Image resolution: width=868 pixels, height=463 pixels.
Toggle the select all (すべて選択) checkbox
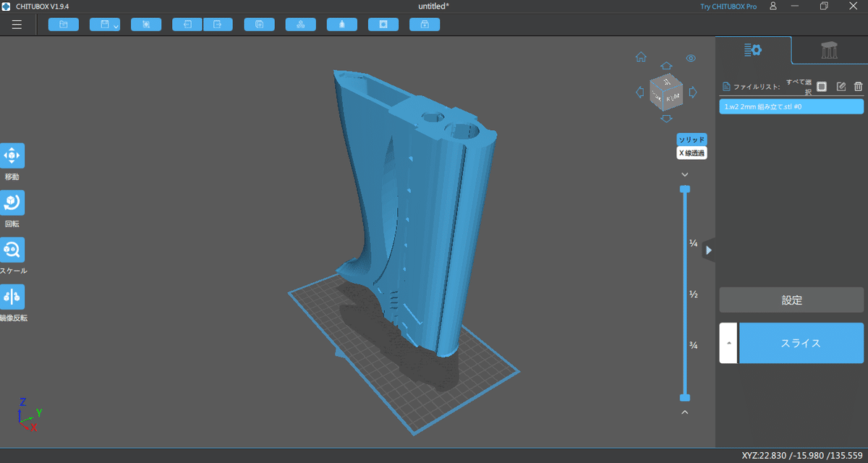click(822, 87)
